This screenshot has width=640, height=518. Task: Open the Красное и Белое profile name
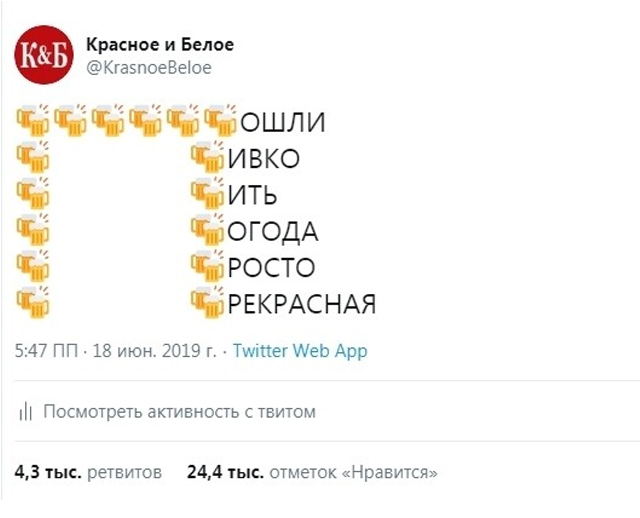(x=160, y=44)
